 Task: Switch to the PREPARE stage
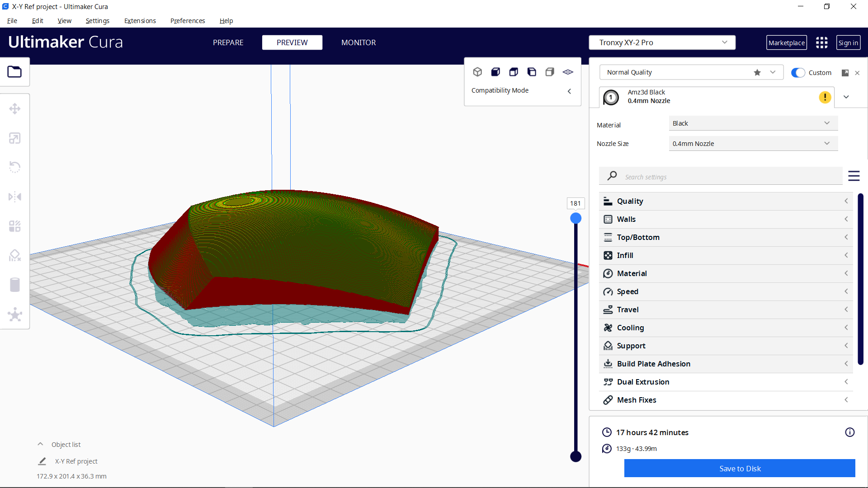228,42
